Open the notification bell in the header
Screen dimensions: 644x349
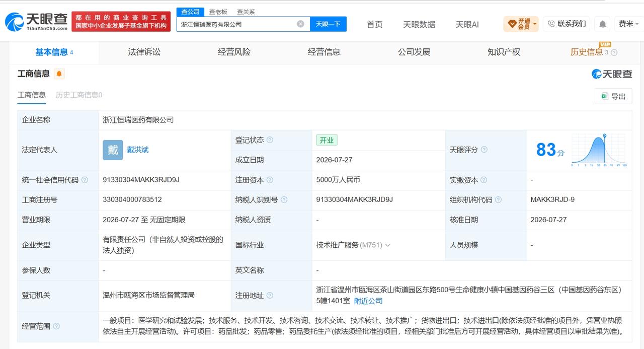pyautogui.click(x=602, y=24)
